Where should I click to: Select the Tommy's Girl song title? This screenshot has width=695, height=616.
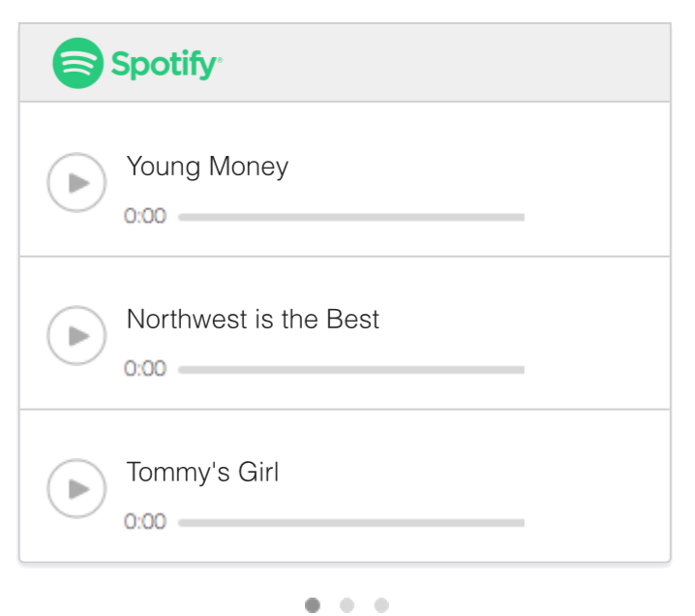[202, 473]
